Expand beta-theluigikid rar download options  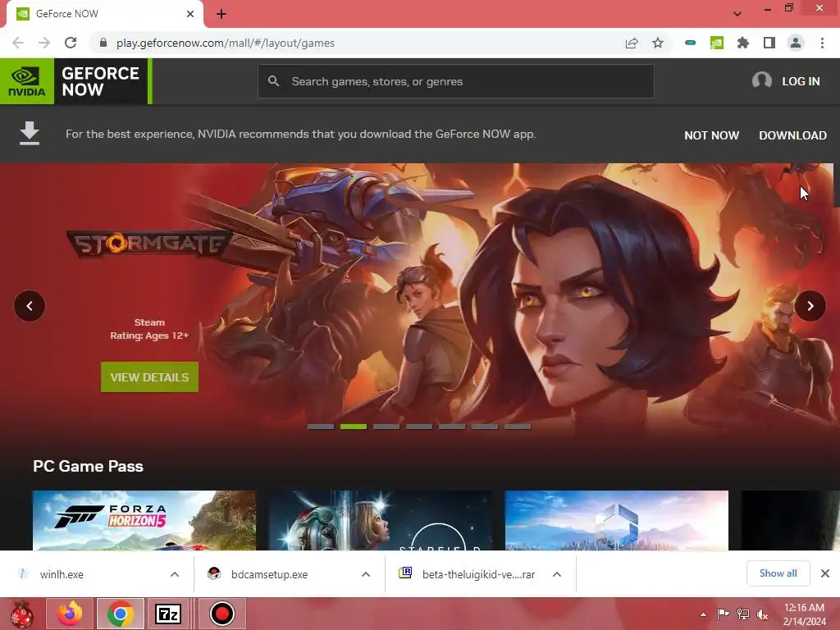[x=557, y=574]
